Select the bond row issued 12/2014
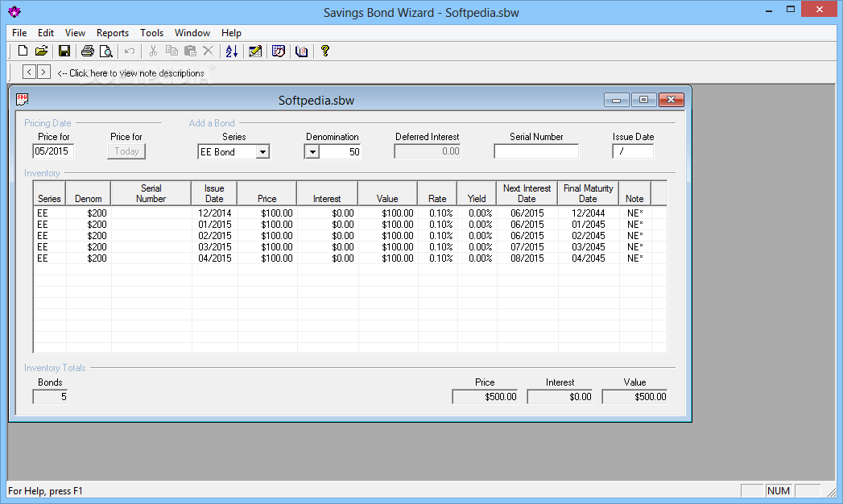This screenshot has width=843, height=504. (x=350, y=213)
